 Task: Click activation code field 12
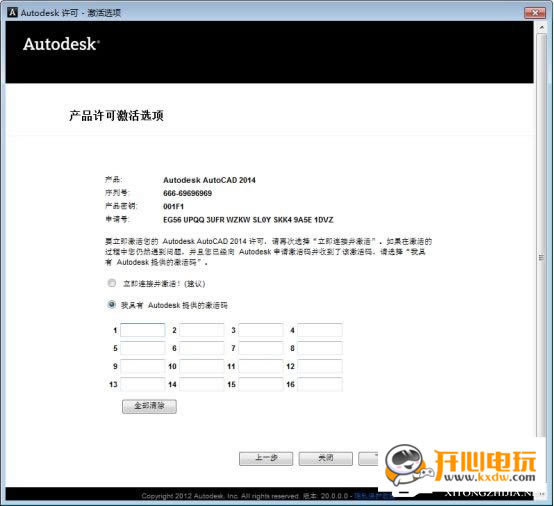[x=320, y=366]
